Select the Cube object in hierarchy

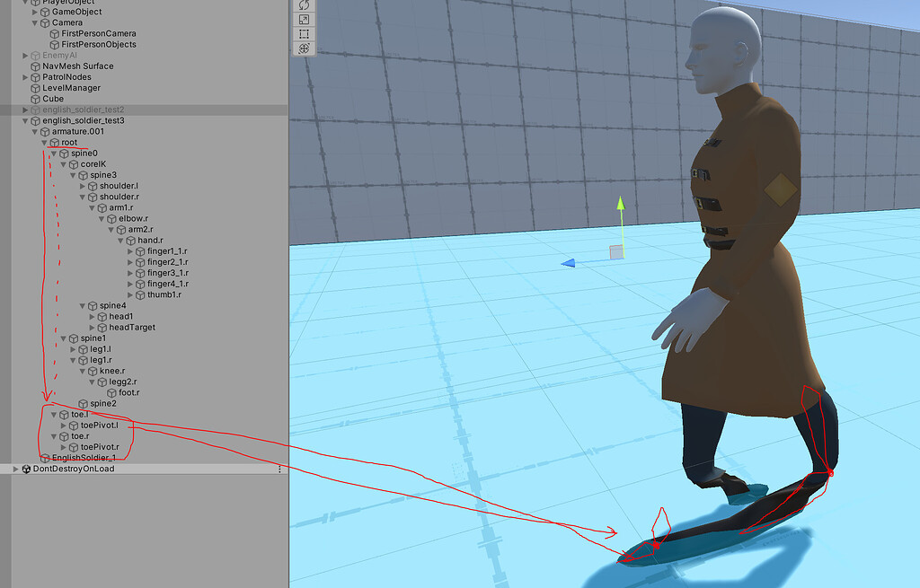point(52,99)
